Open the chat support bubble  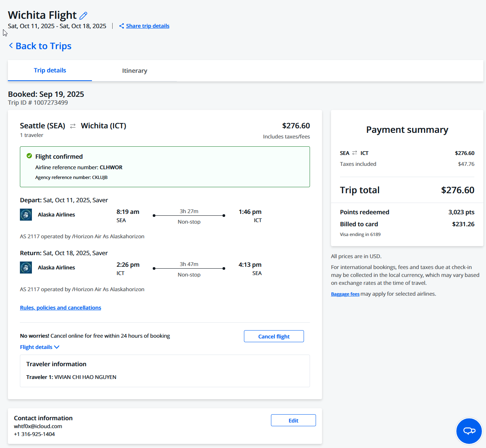(469, 431)
